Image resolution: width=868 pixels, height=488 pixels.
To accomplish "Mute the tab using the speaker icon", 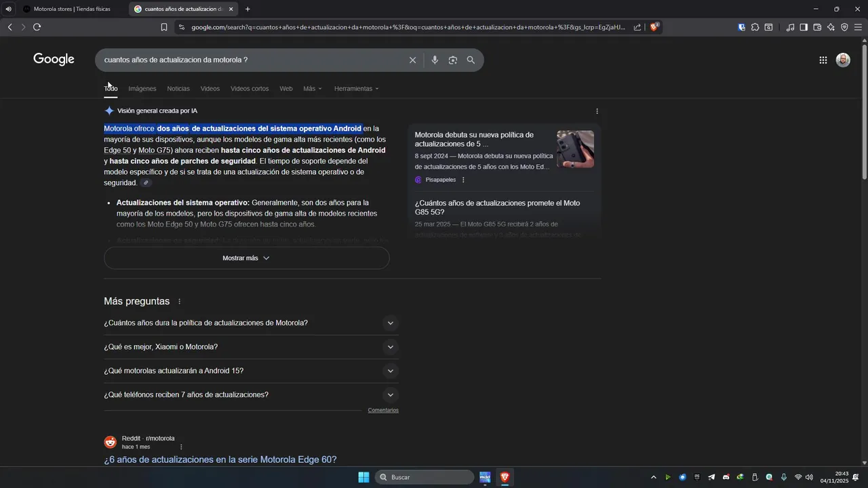I will point(8,9).
